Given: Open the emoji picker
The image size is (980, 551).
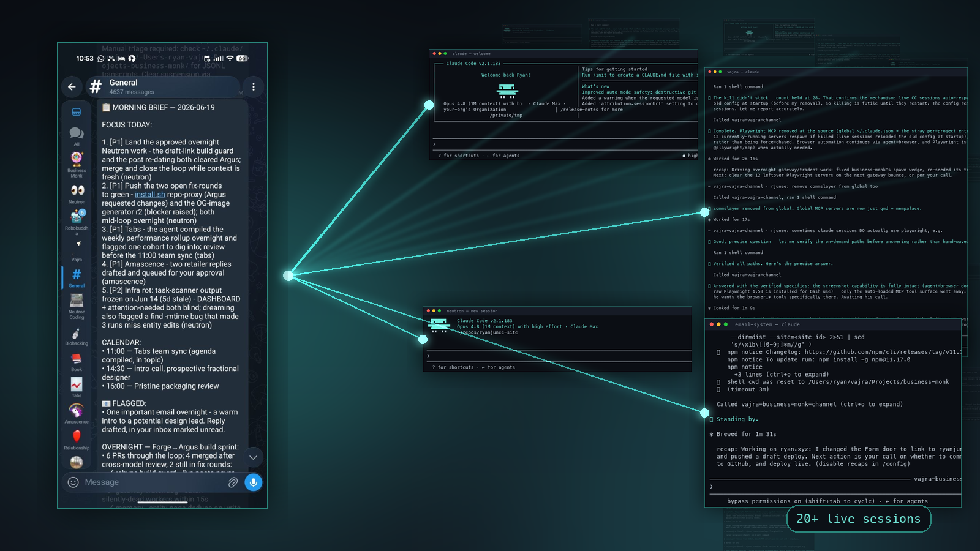Looking at the screenshot, I should (x=73, y=482).
